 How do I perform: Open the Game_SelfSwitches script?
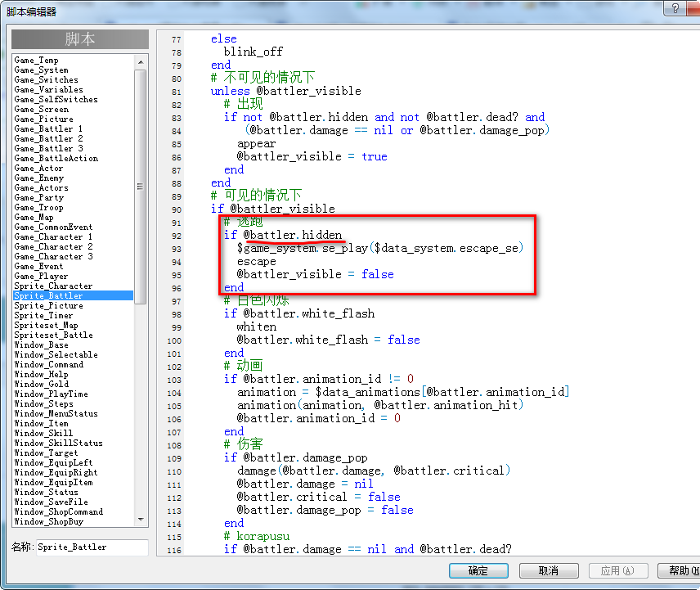pyautogui.click(x=56, y=99)
